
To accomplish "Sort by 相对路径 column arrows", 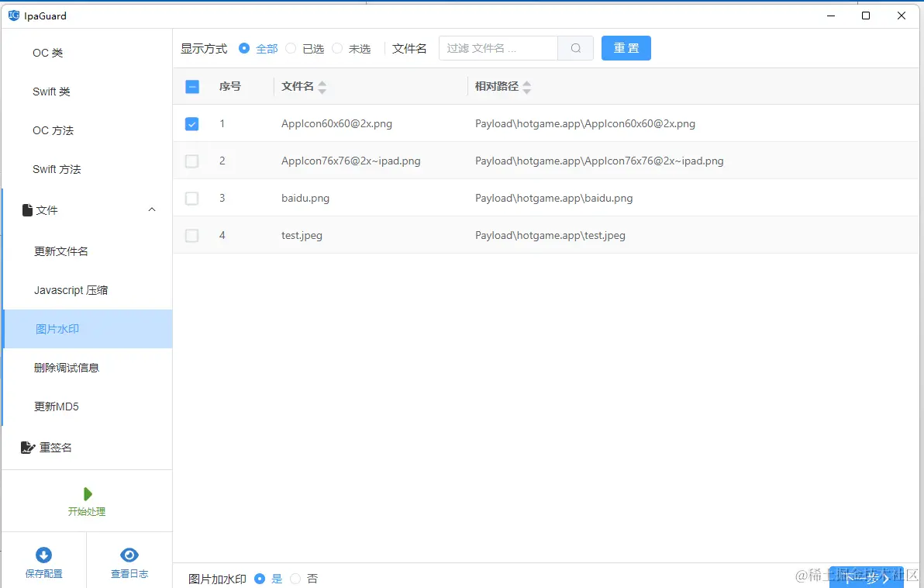I will 527,88.
